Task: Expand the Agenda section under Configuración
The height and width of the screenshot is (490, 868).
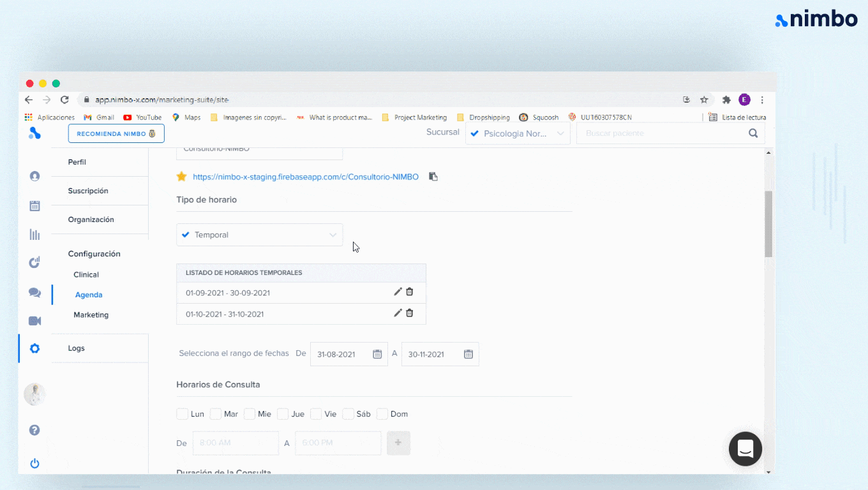Action: 89,294
